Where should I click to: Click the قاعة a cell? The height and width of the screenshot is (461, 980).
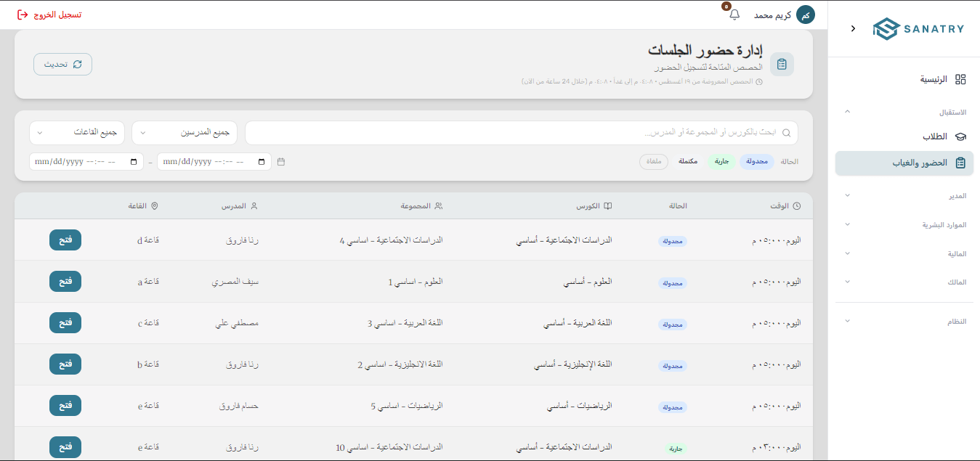point(148,282)
